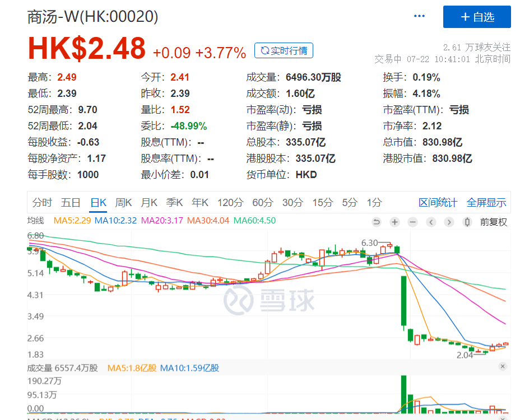Open the three-dot more options menu
Screen dimensions: 520x420
click(419, 16)
